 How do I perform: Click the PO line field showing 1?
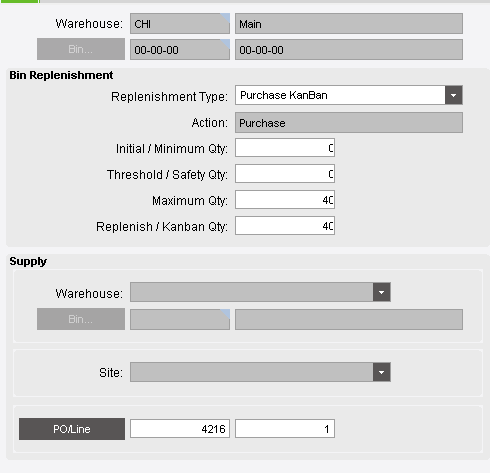point(285,429)
